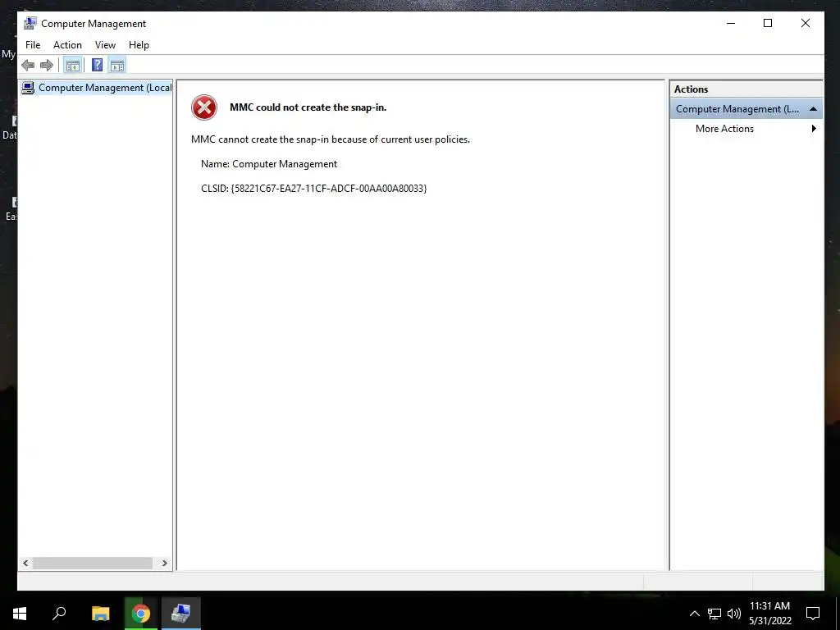840x630 pixels.
Task: Click the user policies error message
Action: pyautogui.click(x=331, y=139)
